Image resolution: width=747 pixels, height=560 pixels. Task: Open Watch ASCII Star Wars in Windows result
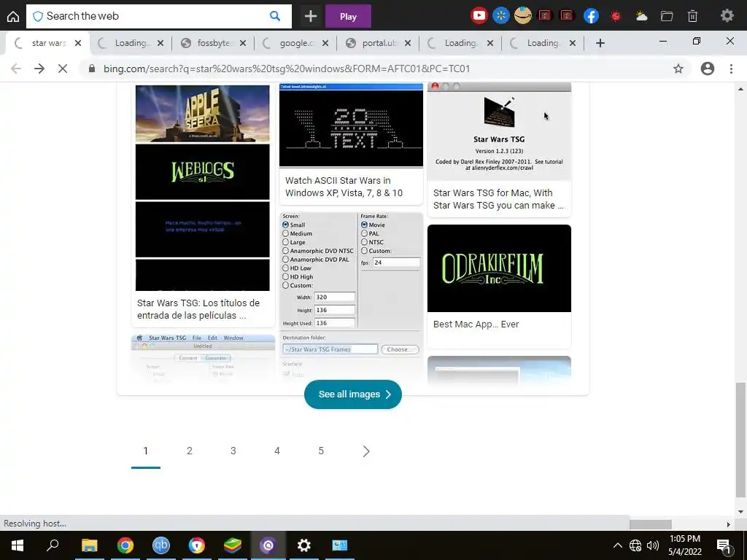(344, 187)
